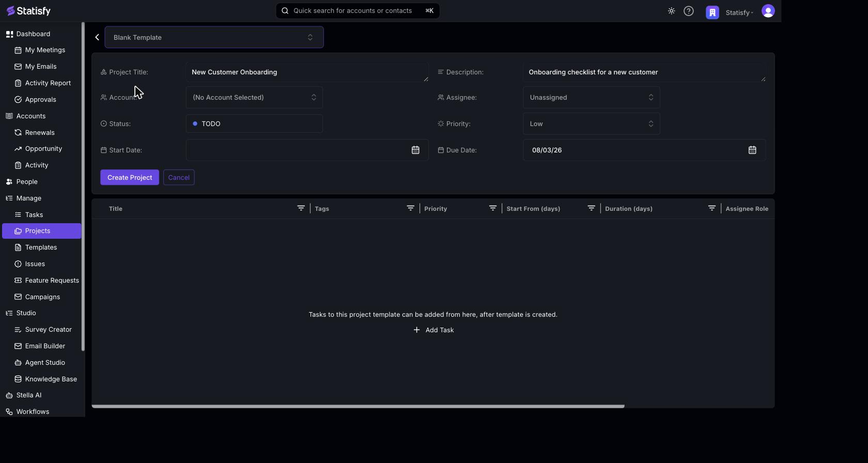Open the TODO status selector
This screenshot has height=463, width=868.
click(254, 124)
